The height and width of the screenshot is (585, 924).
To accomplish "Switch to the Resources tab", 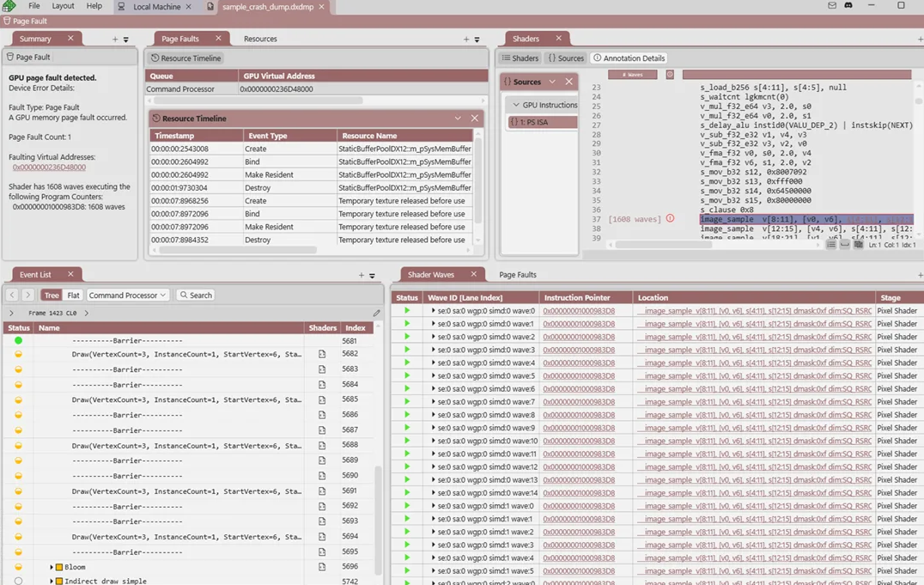I will [x=260, y=39].
